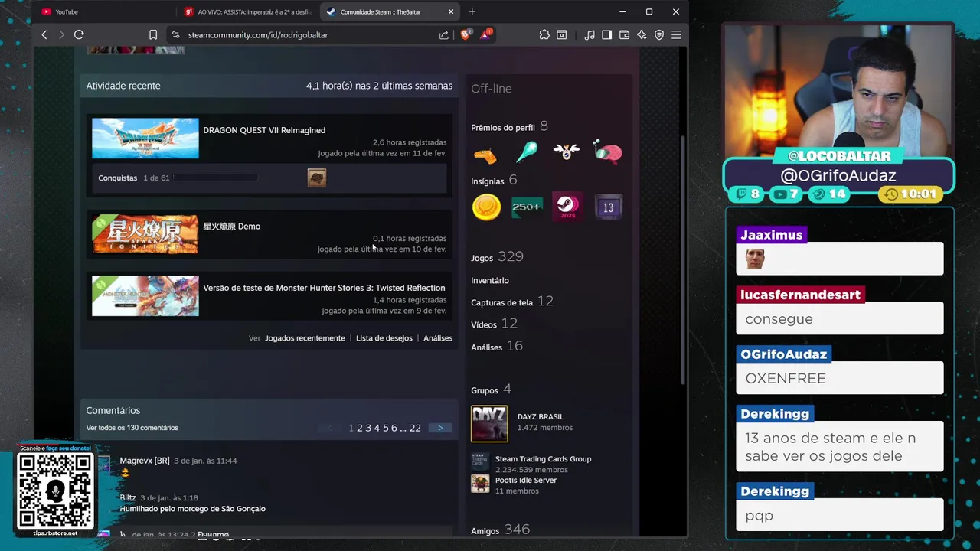The image size is (980, 551).
Task: Open a new browser tab
Action: [x=472, y=11]
